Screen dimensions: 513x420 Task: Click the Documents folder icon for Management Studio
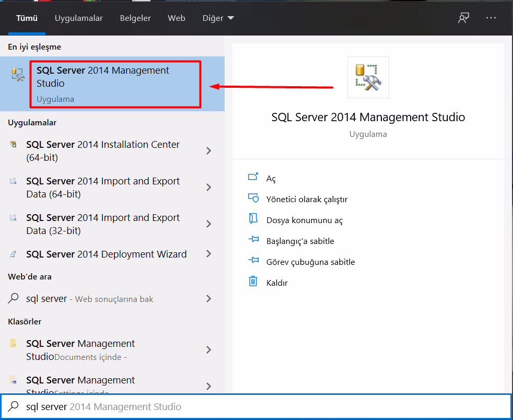tap(13, 343)
